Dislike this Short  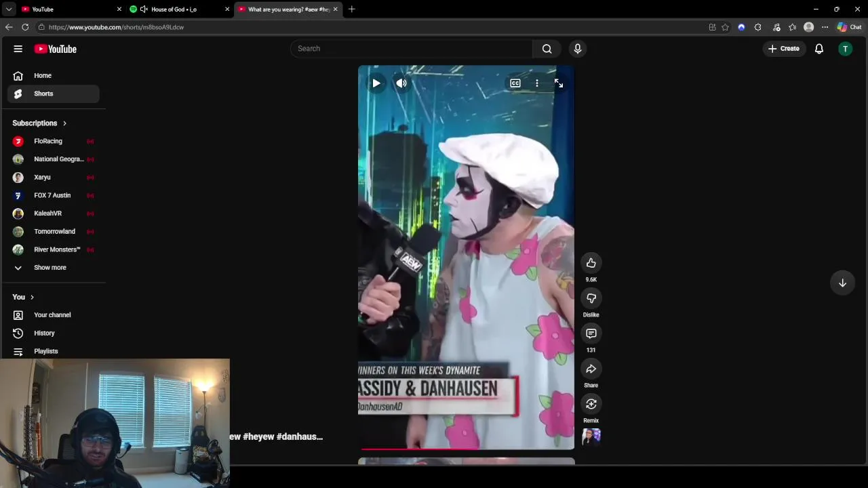(x=591, y=298)
